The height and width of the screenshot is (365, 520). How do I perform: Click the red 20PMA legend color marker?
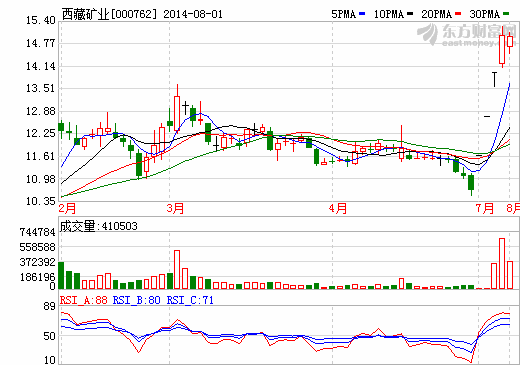[x=458, y=14]
